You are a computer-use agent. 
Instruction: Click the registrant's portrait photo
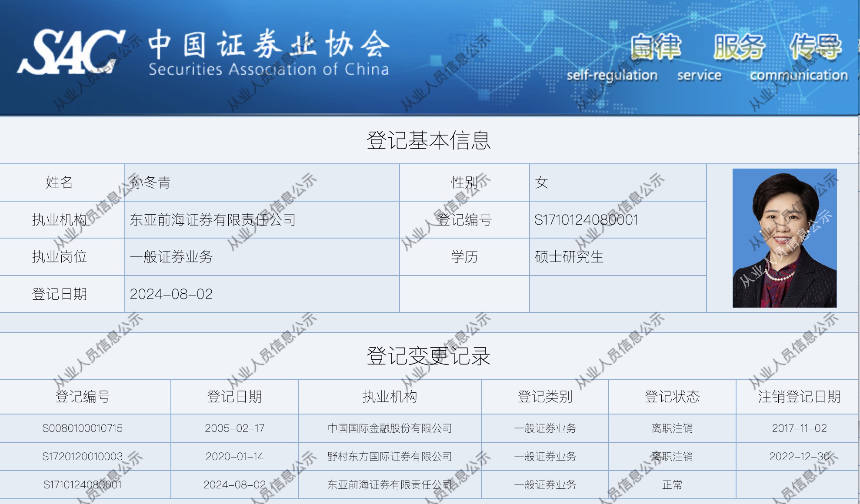tap(784, 238)
